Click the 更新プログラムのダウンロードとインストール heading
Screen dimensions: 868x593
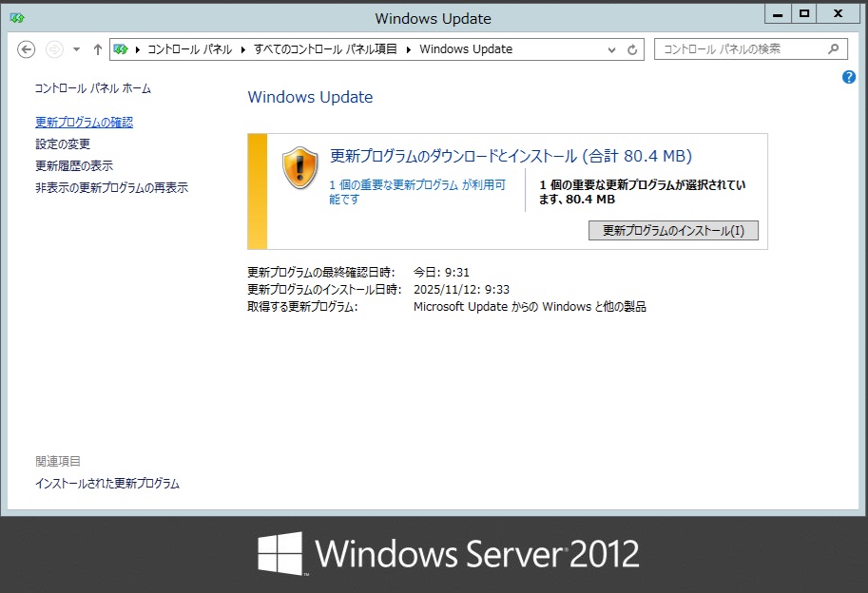(511, 156)
